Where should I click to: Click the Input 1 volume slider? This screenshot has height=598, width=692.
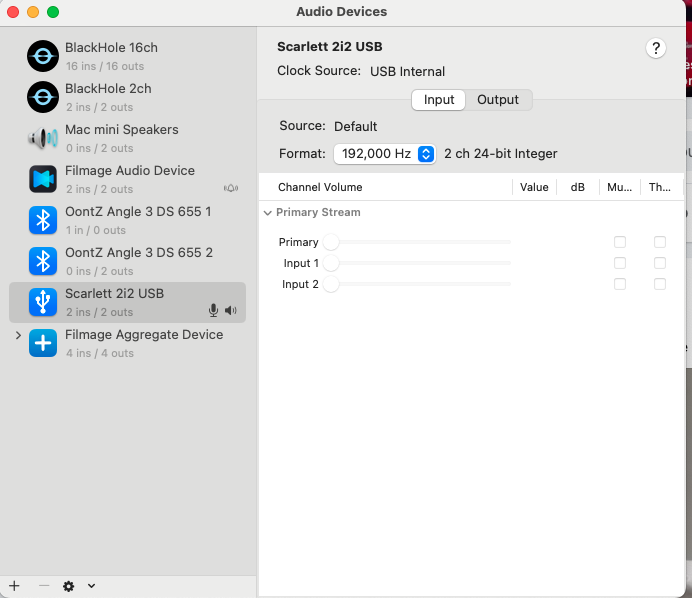(417, 263)
